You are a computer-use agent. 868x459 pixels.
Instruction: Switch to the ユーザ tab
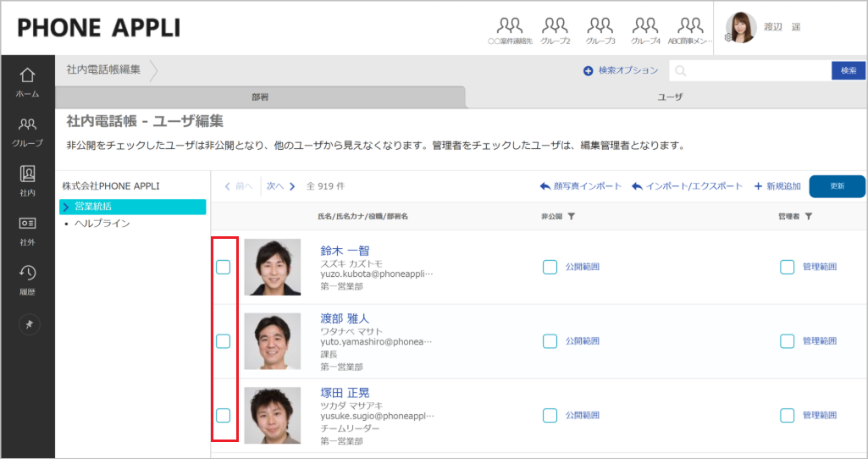pyautogui.click(x=669, y=97)
